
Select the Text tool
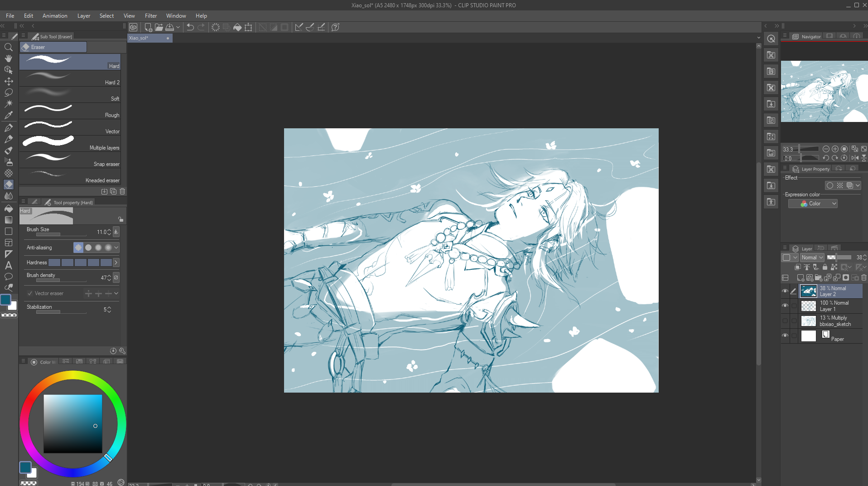(8, 265)
